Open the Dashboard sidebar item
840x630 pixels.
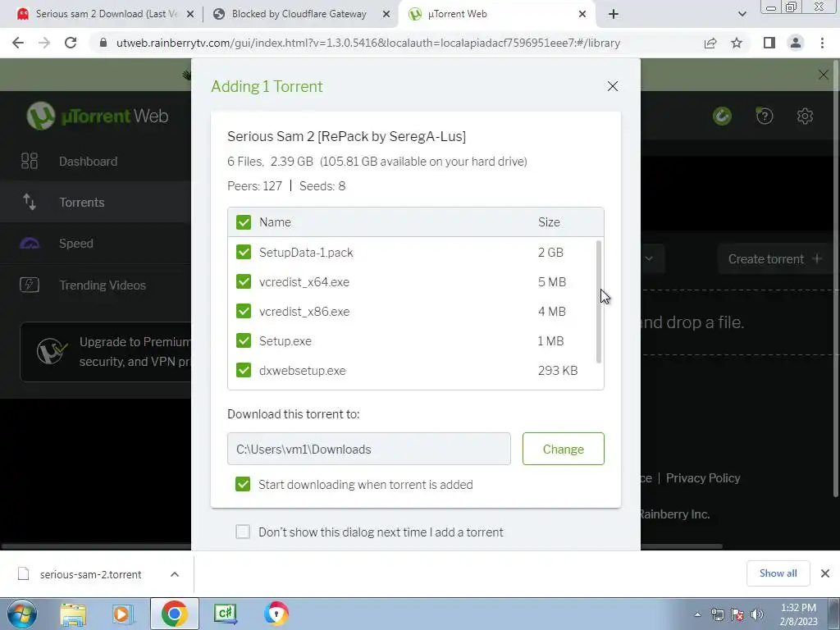[95, 162]
